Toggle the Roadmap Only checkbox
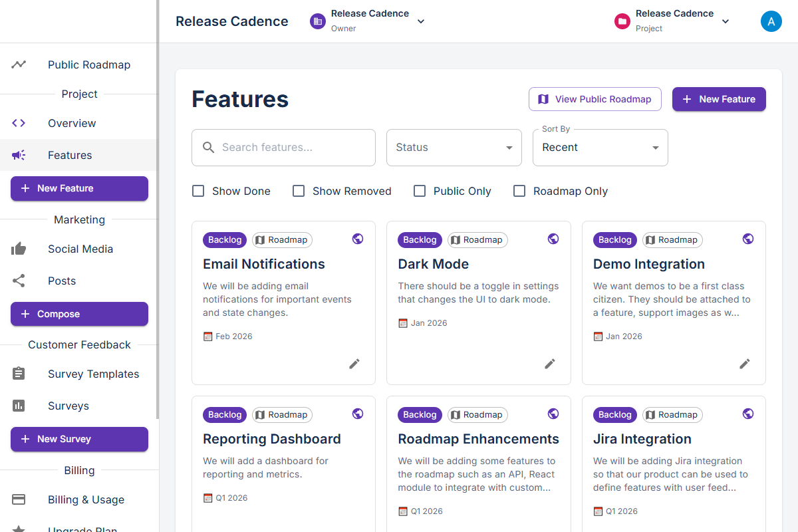The width and height of the screenshot is (798, 532). (519, 191)
